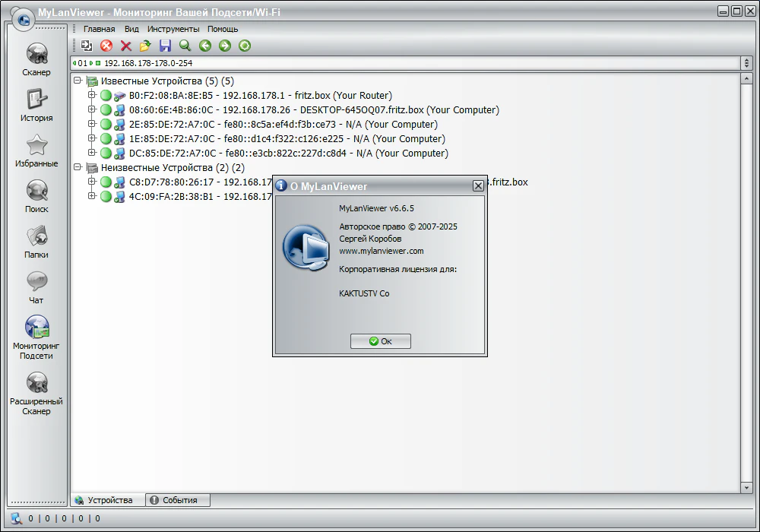Stop scanning with red stop icon
The width and height of the screenshot is (760, 532).
[106, 46]
